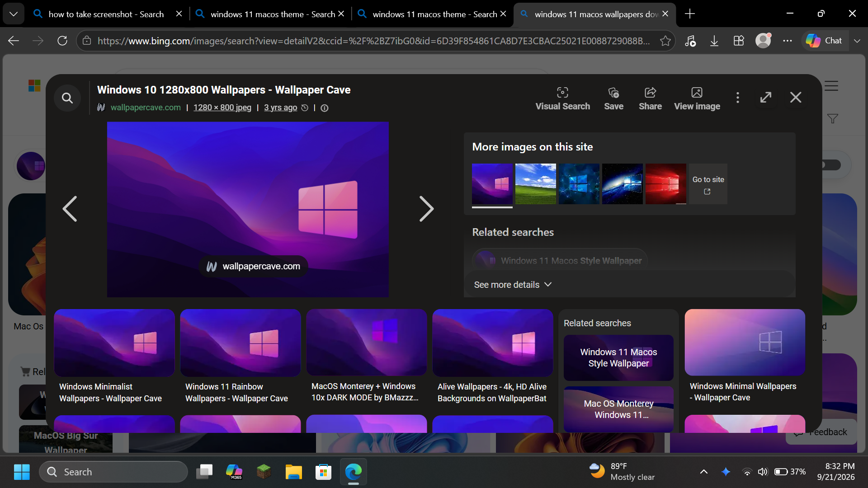Screen dimensions: 868x488
Task: Expand image viewer to full screen
Action: 766,98
